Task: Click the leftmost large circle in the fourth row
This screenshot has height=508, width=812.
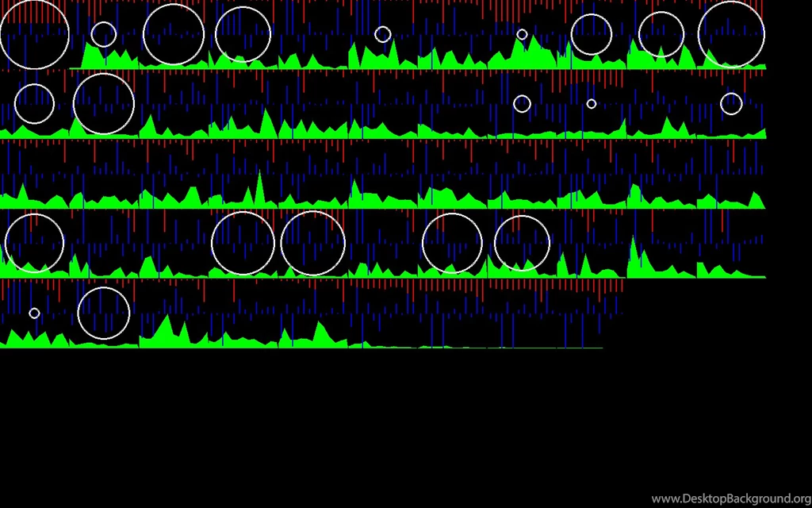Action: point(34,243)
